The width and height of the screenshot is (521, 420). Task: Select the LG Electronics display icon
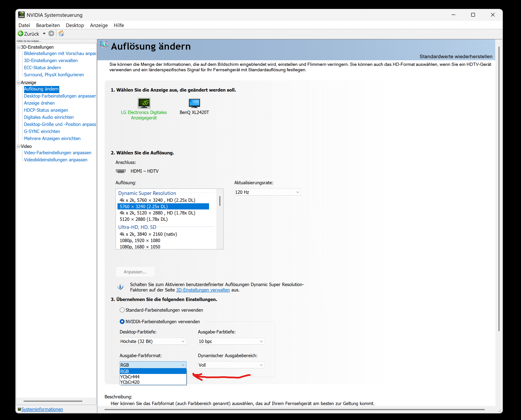pyautogui.click(x=144, y=103)
